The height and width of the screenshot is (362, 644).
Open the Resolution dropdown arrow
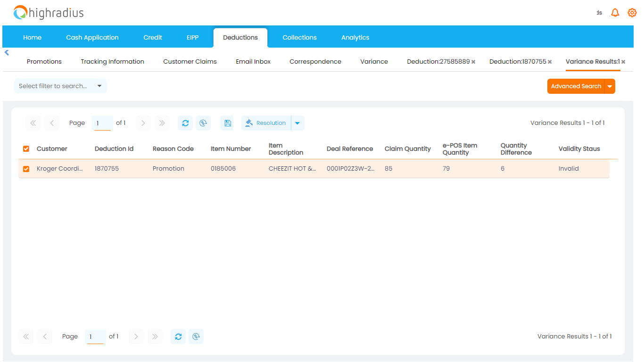297,123
